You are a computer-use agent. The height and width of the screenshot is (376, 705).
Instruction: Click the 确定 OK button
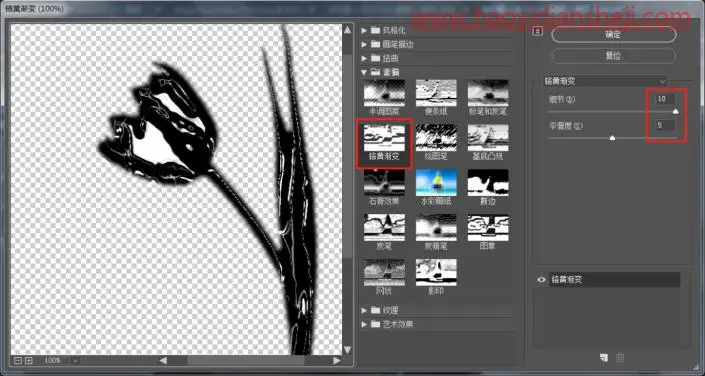point(613,35)
